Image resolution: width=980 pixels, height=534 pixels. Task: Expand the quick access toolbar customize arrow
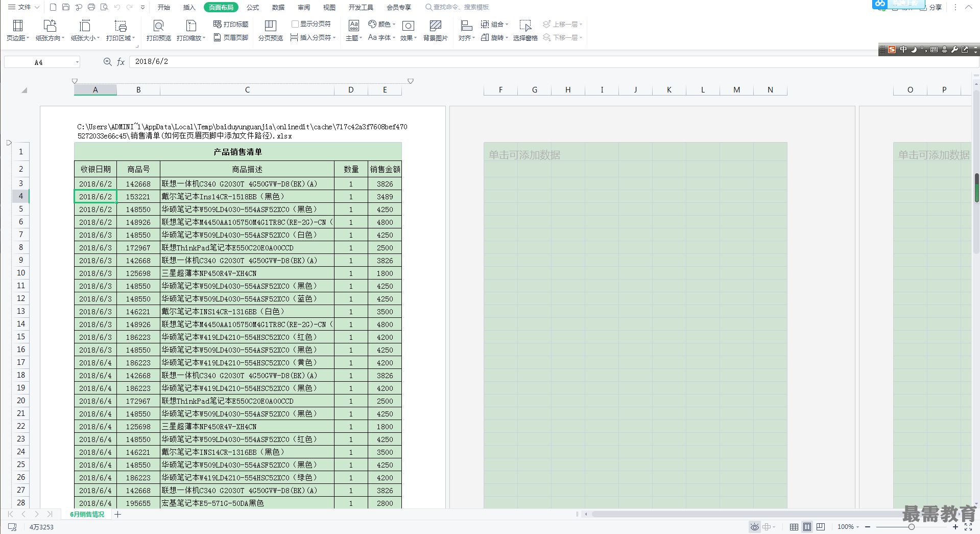(x=142, y=7)
